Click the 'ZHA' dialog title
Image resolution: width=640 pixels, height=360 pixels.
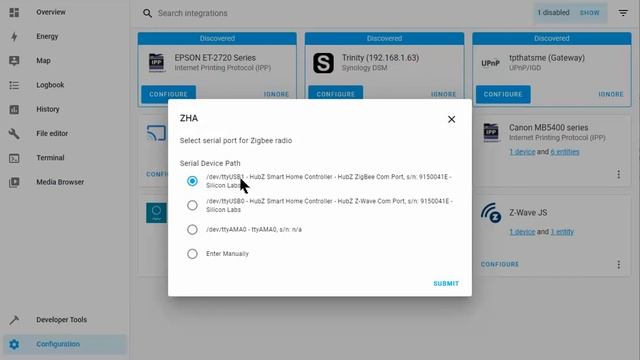189,118
